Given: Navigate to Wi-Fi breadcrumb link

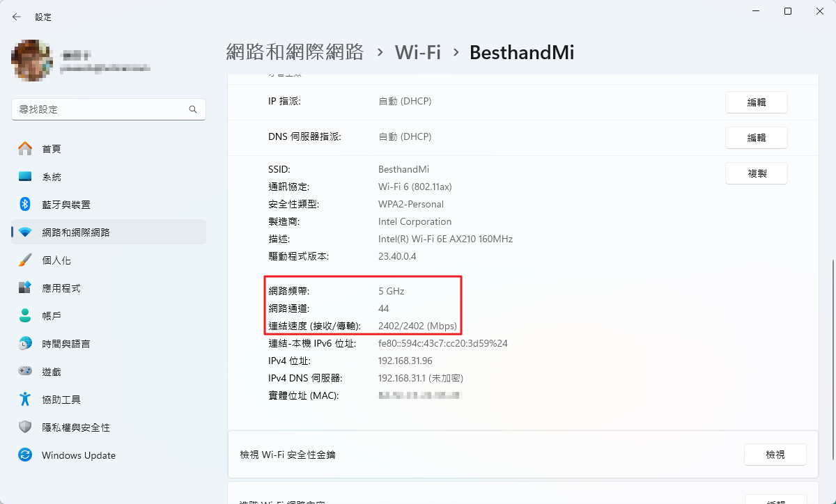Looking at the screenshot, I should point(418,52).
